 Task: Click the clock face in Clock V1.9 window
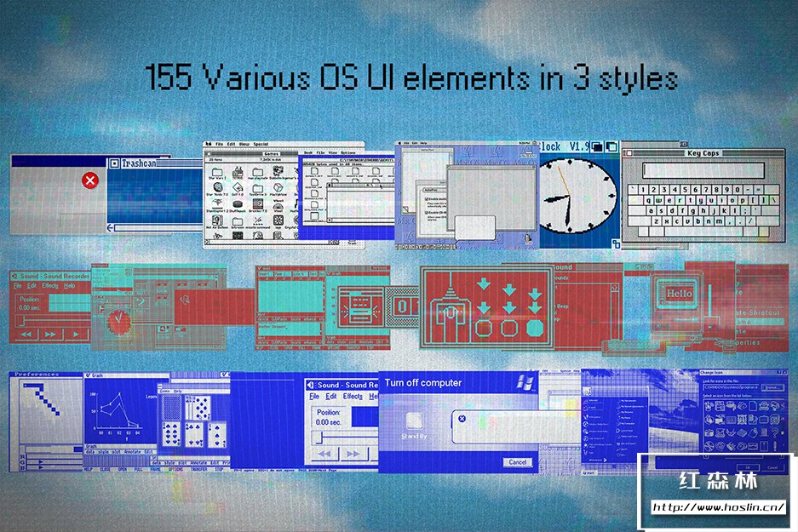pos(577,196)
